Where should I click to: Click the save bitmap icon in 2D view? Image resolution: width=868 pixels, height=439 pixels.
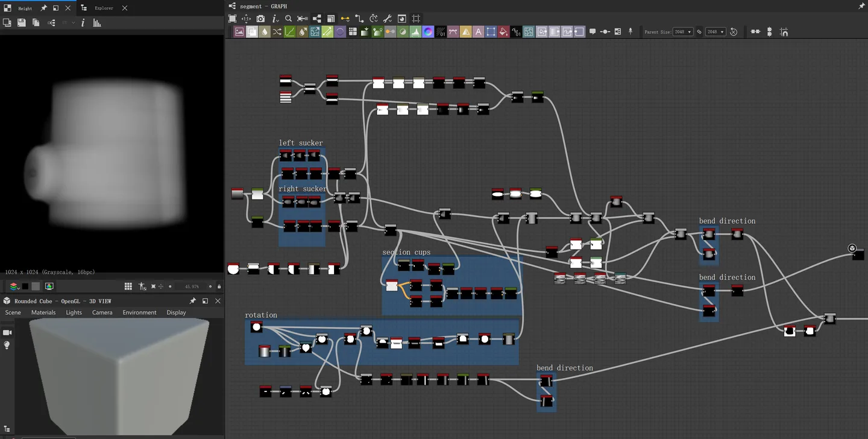point(21,23)
